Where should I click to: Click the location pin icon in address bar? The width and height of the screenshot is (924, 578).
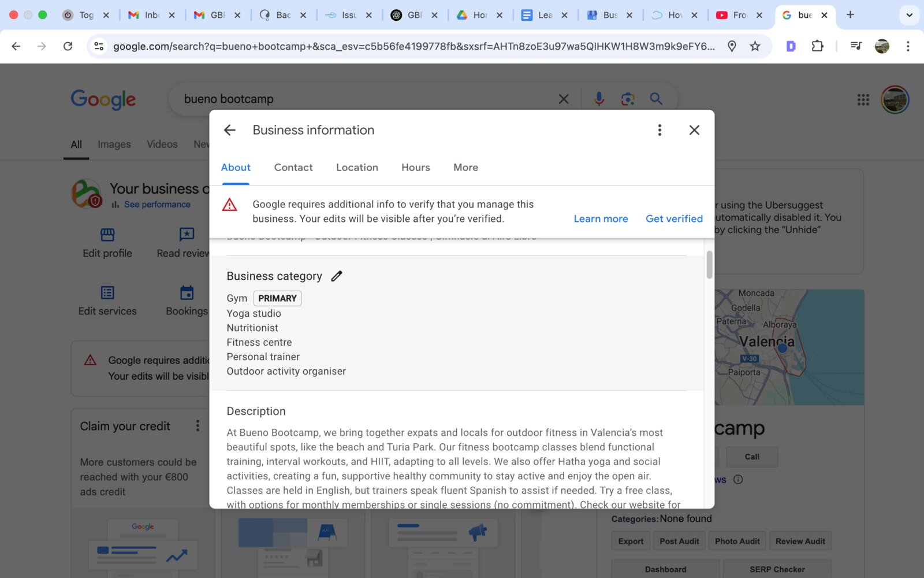pos(732,46)
